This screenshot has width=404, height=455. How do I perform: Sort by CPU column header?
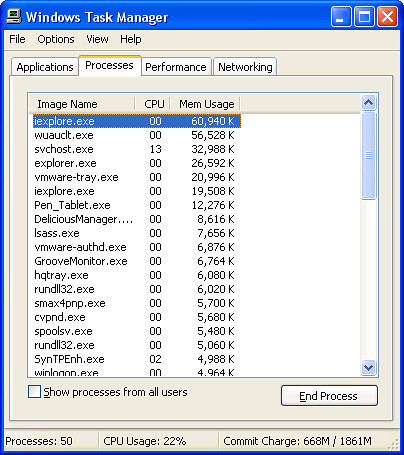153,104
